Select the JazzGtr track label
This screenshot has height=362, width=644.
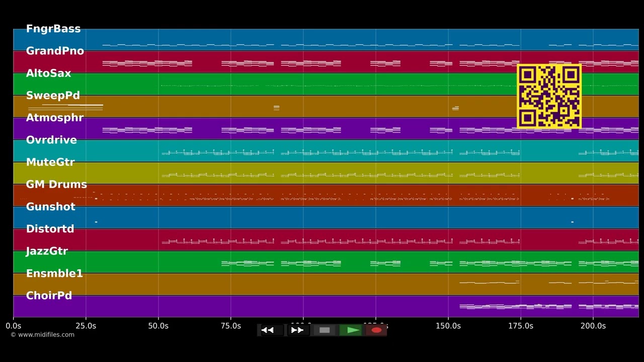click(47, 251)
